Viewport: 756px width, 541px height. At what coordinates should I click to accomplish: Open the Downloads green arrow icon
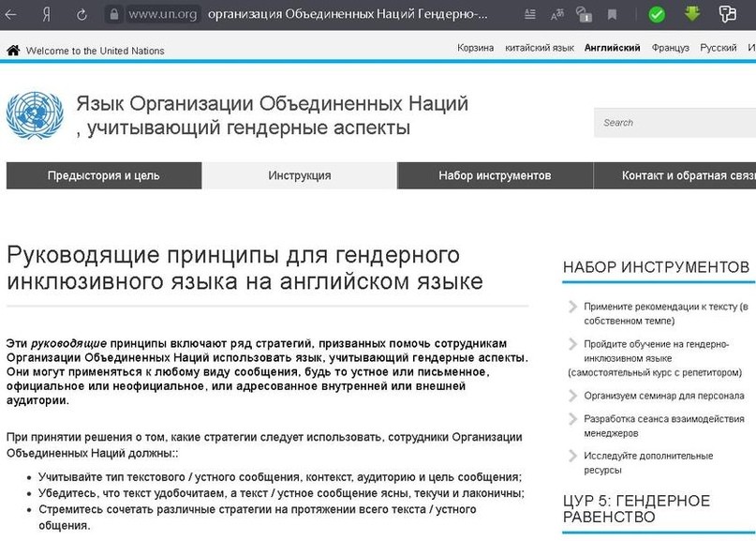[691, 14]
